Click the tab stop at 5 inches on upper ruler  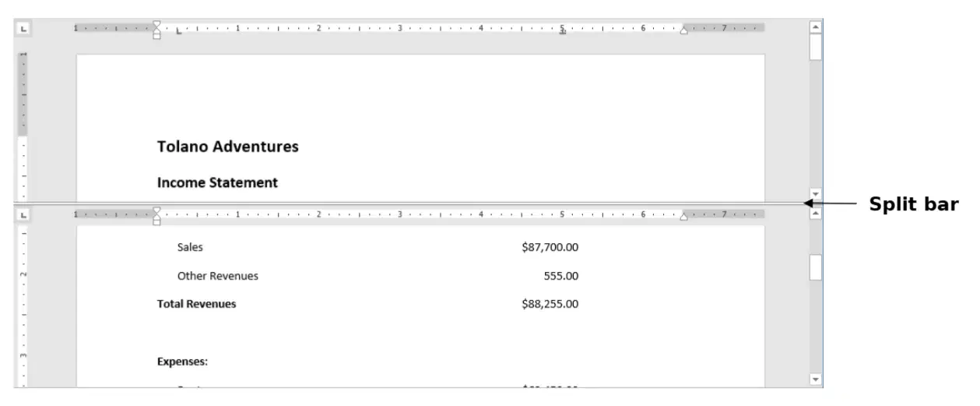tap(562, 32)
